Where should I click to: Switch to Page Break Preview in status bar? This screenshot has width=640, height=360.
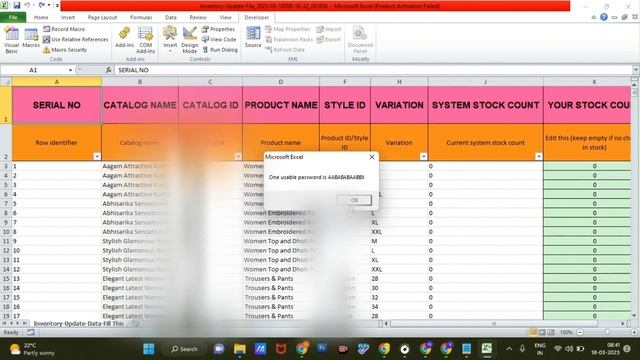(x=551, y=332)
